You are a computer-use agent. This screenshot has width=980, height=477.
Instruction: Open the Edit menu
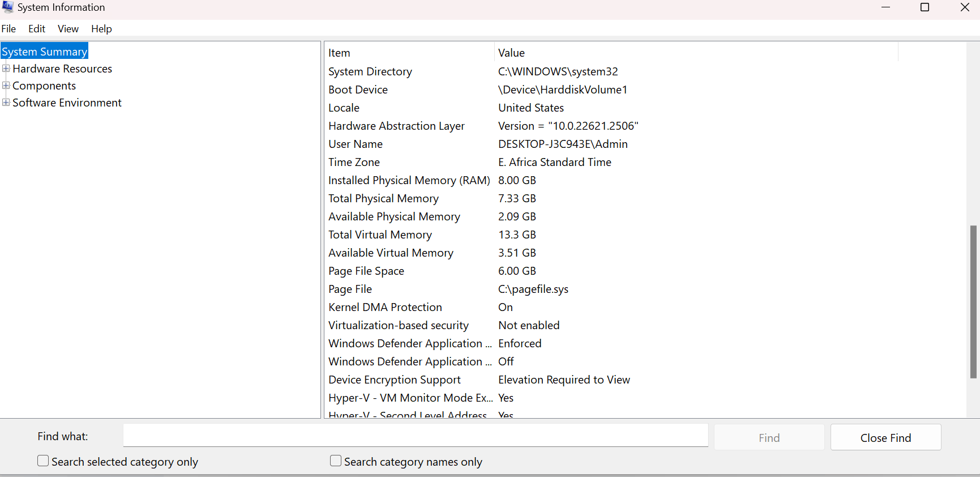tap(37, 29)
